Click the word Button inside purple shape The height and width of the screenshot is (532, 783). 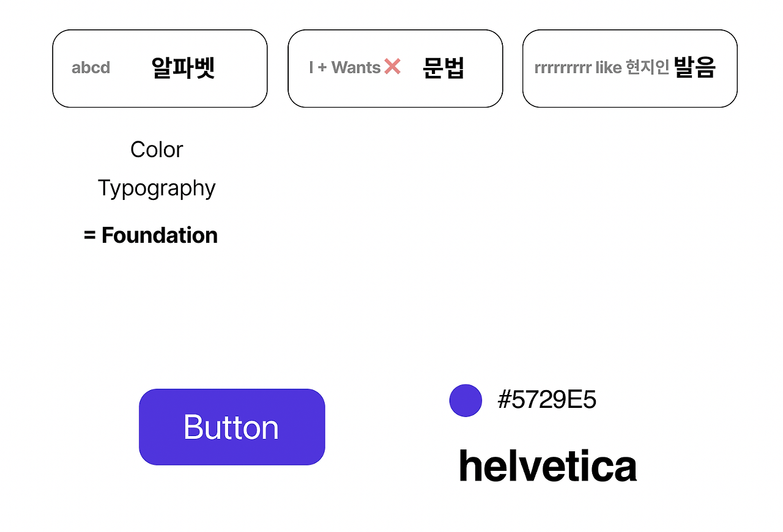231,427
